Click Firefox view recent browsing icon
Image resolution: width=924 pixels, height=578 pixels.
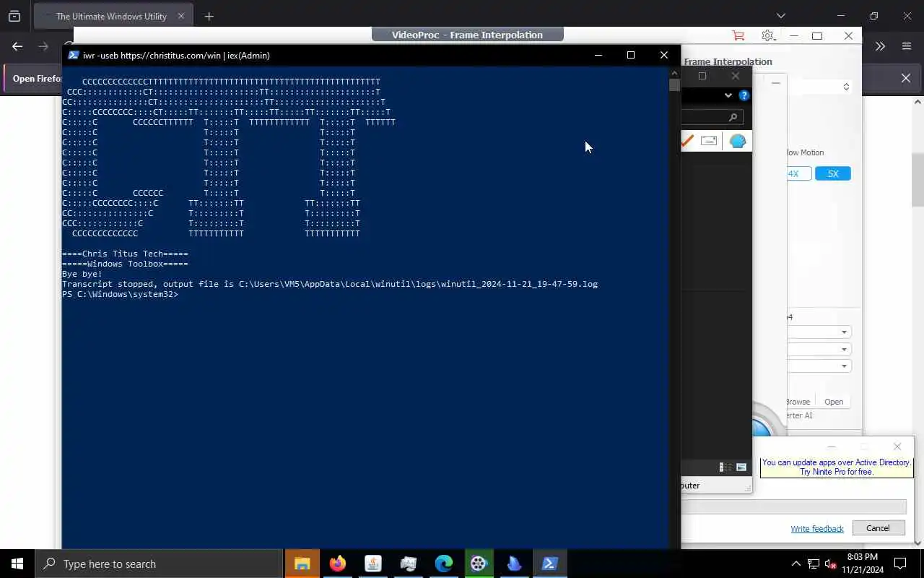[x=14, y=16]
